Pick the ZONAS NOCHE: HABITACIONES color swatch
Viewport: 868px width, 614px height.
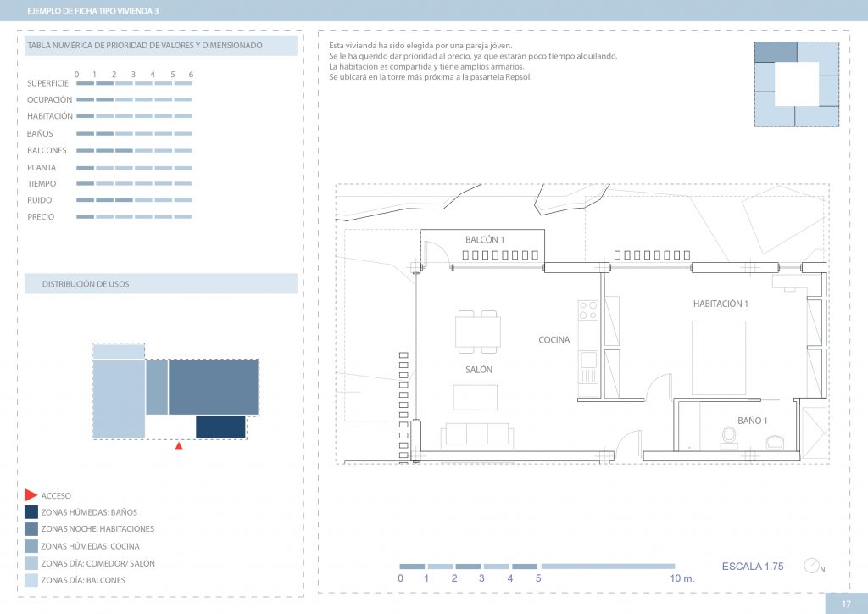31,529
